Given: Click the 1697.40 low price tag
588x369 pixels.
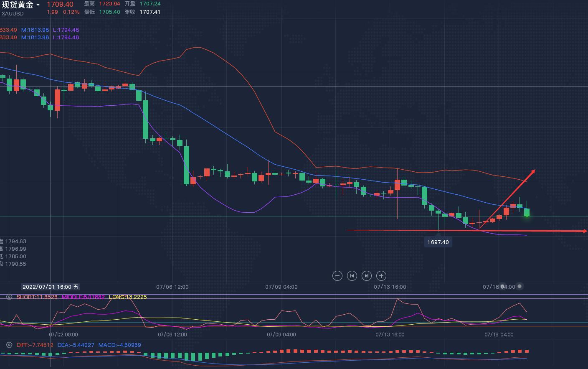Looking at the screenshot, I should (438, 242).
